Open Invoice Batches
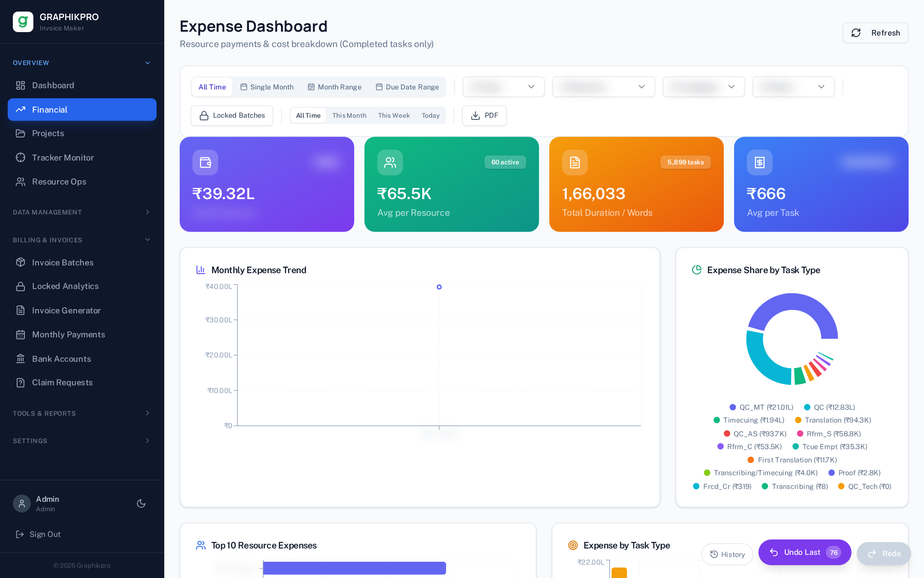924x578 pixels. point(82,262)
